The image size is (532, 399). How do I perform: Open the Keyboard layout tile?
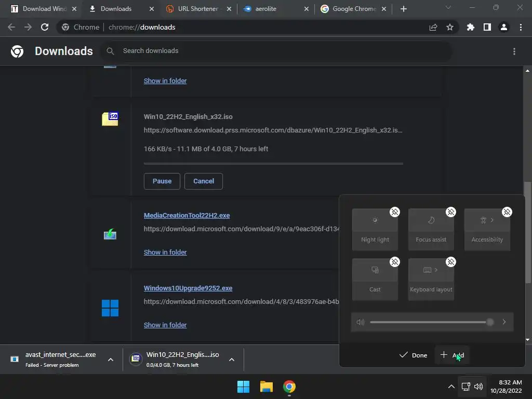[431, 280]
